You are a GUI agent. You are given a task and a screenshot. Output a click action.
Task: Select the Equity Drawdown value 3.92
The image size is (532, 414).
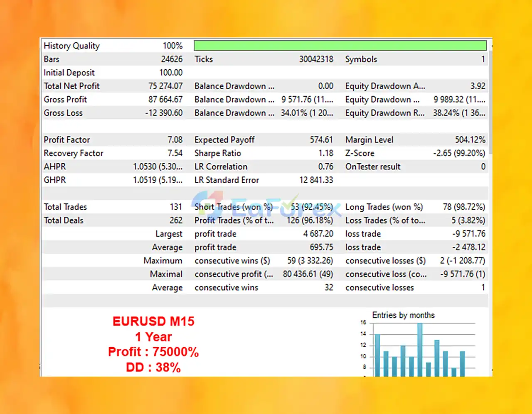click(x=478, y=86)
